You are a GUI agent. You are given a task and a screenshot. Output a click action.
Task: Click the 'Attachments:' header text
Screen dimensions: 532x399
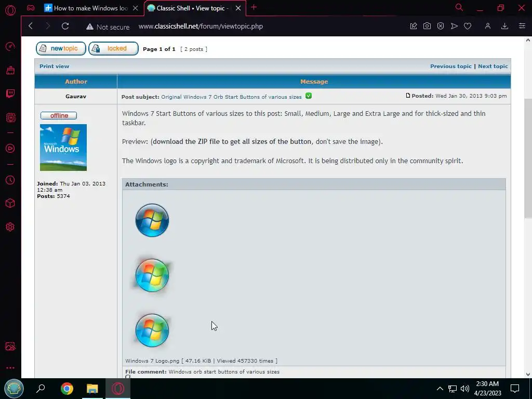(147, 184)
